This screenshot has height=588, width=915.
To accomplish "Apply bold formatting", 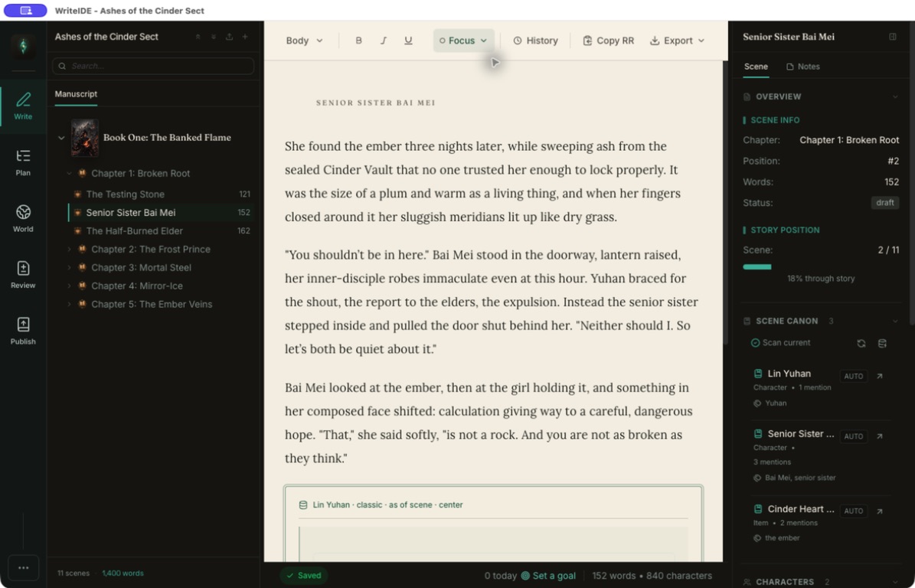I will click(x=358, y=41).
